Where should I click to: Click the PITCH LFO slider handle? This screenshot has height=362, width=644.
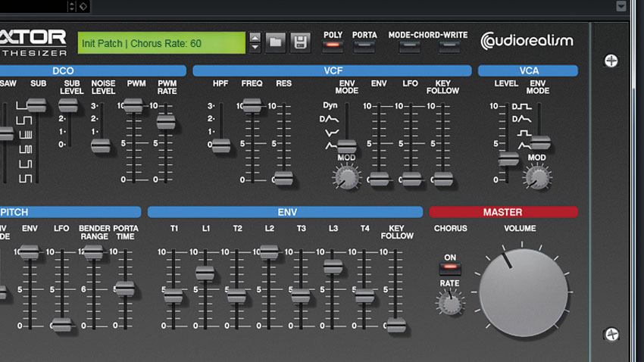coord(61,325)
